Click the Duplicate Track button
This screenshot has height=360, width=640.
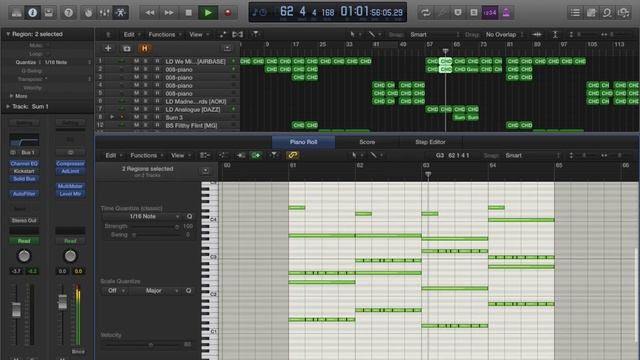pos(127,48)
